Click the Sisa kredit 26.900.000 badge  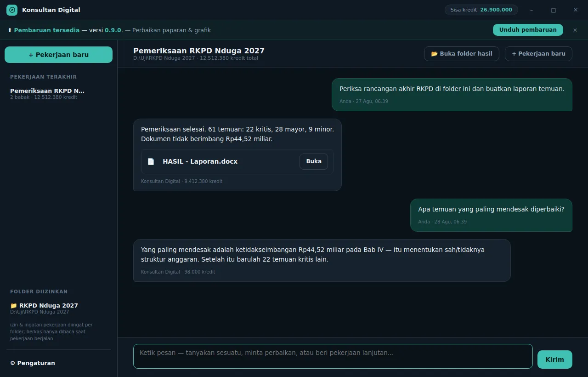coord(481,10)
